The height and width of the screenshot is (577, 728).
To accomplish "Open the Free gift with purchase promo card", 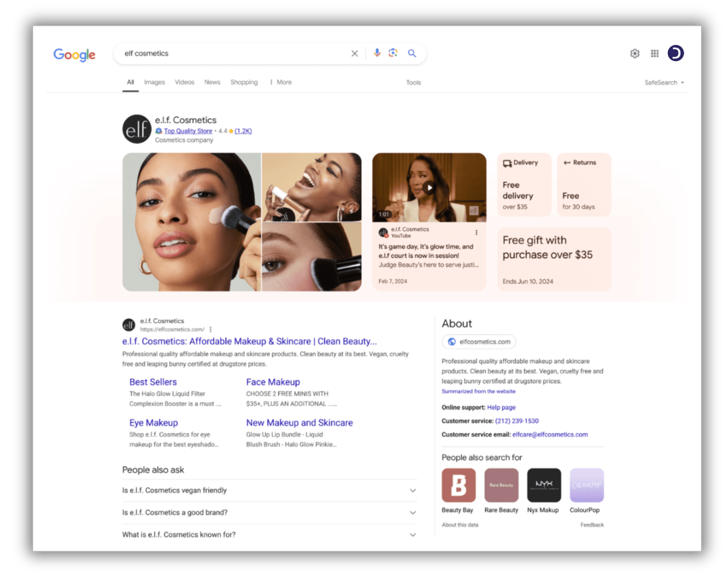I will [554, 260].
